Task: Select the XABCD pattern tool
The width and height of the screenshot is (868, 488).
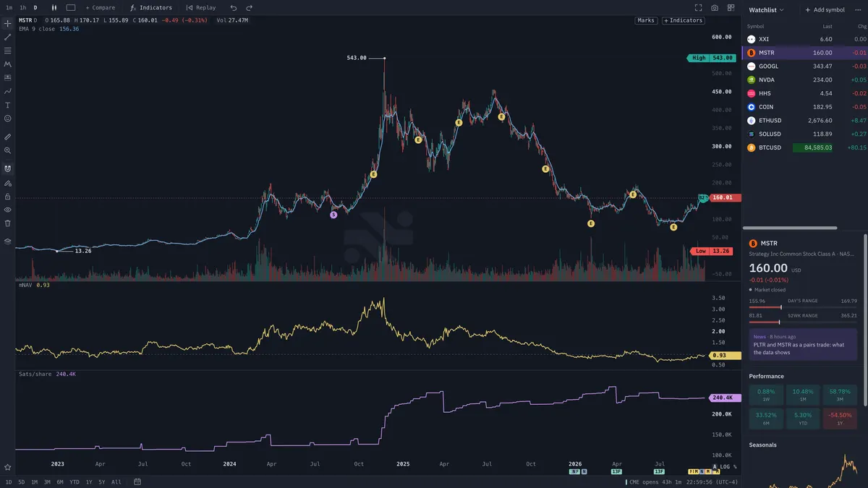Action: [x=7, y=64]
